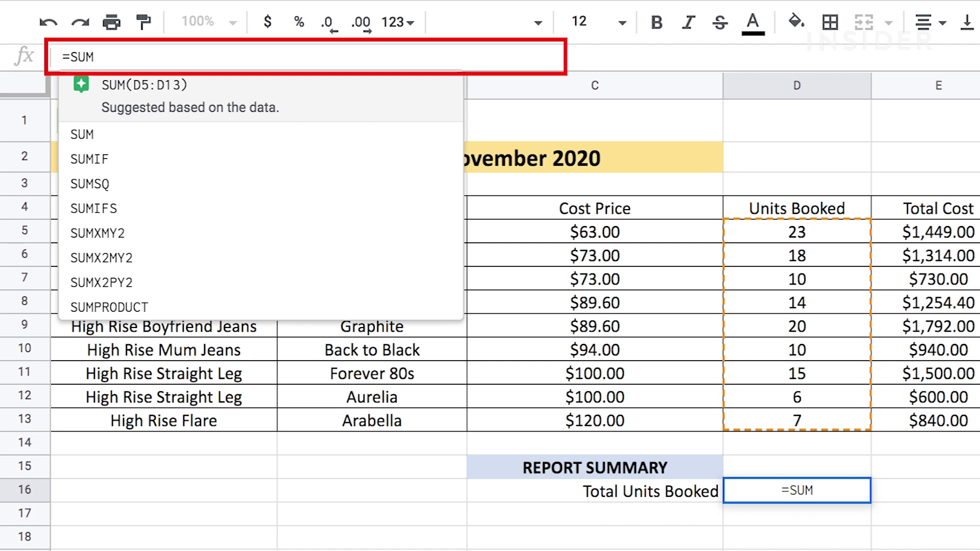The width and height of the screenshot is (980, 551).
Task: Expand the 123 number format dropdown
Action: point(398,22)
